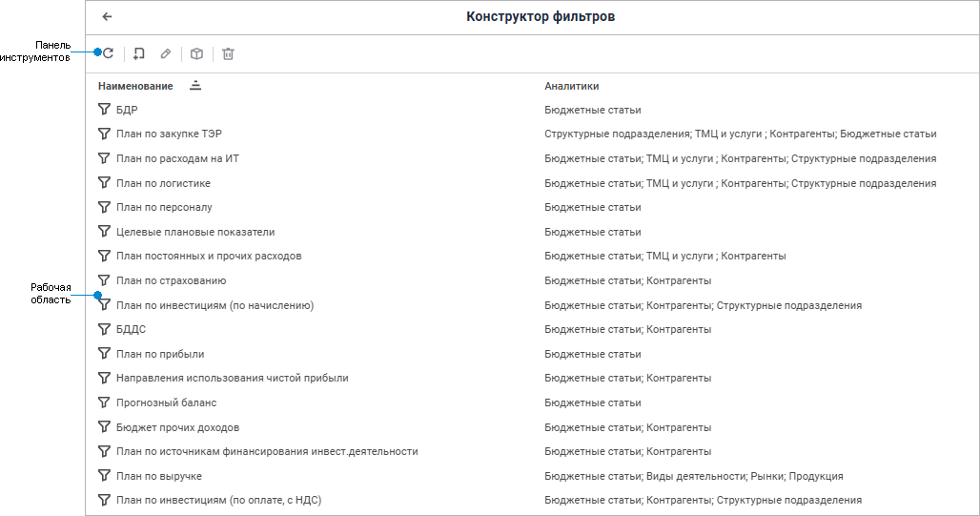980x516 pixels.
Task: Click the add new filter icon
Action: [x=139, y=54]
